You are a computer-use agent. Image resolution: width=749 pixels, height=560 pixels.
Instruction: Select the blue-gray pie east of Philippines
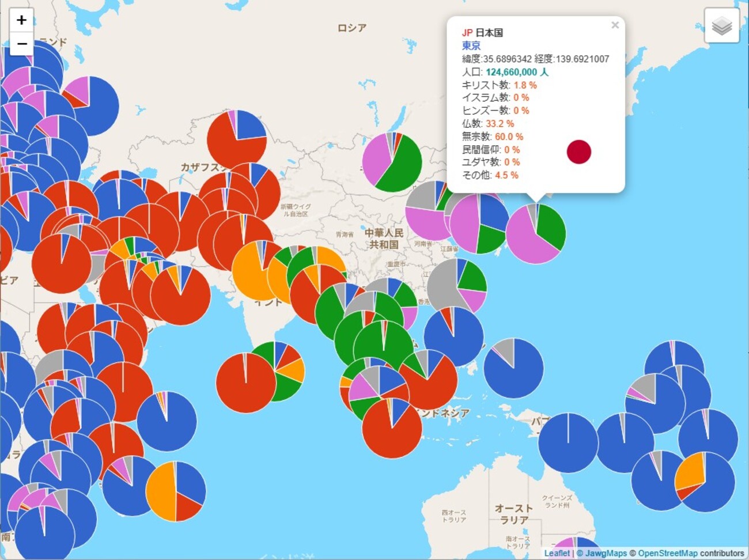coord(514,368)
